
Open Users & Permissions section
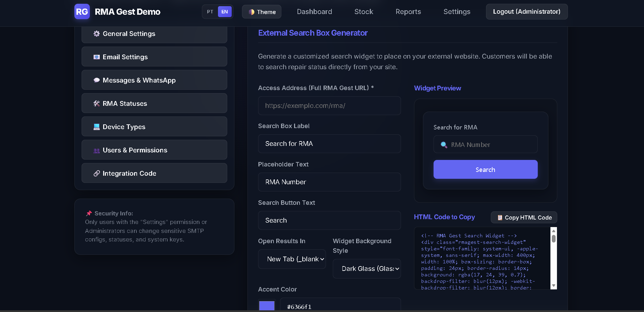pos(154,150)
